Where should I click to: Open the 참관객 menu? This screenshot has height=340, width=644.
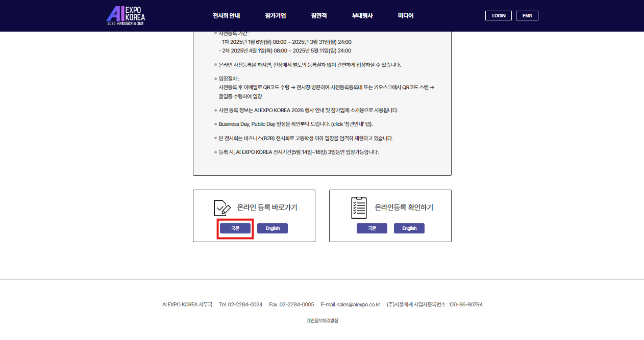coord(319,16)
